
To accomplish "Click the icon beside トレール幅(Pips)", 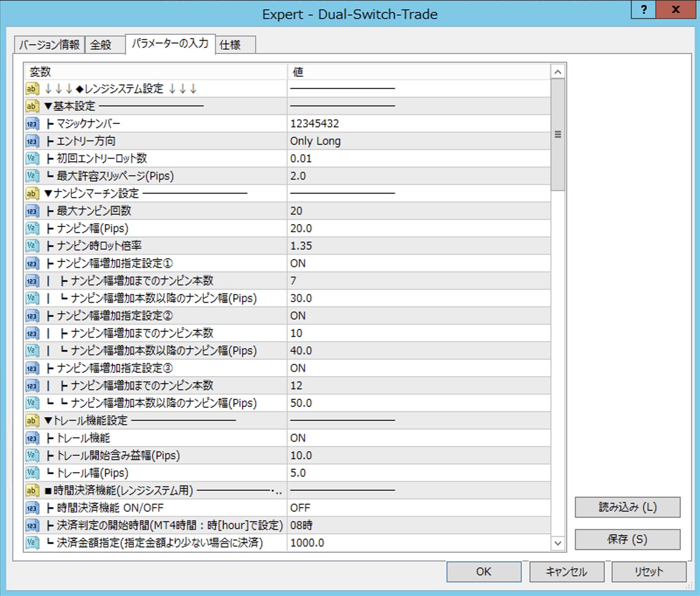I will pyautogui.click(x=32, y=473).
